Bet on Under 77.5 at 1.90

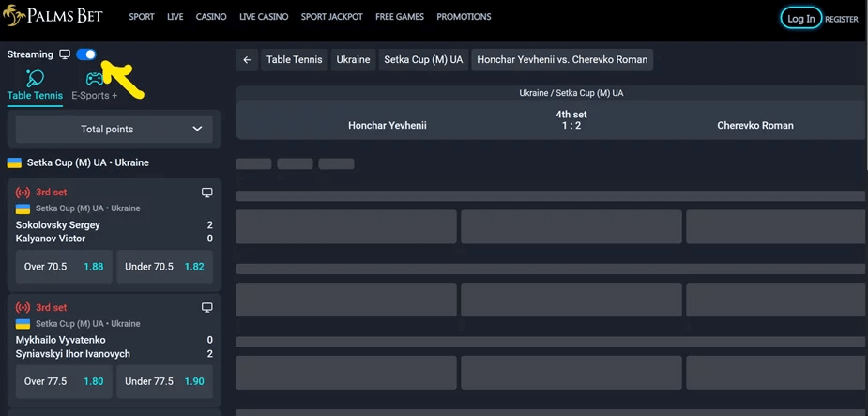pos(164,381)
